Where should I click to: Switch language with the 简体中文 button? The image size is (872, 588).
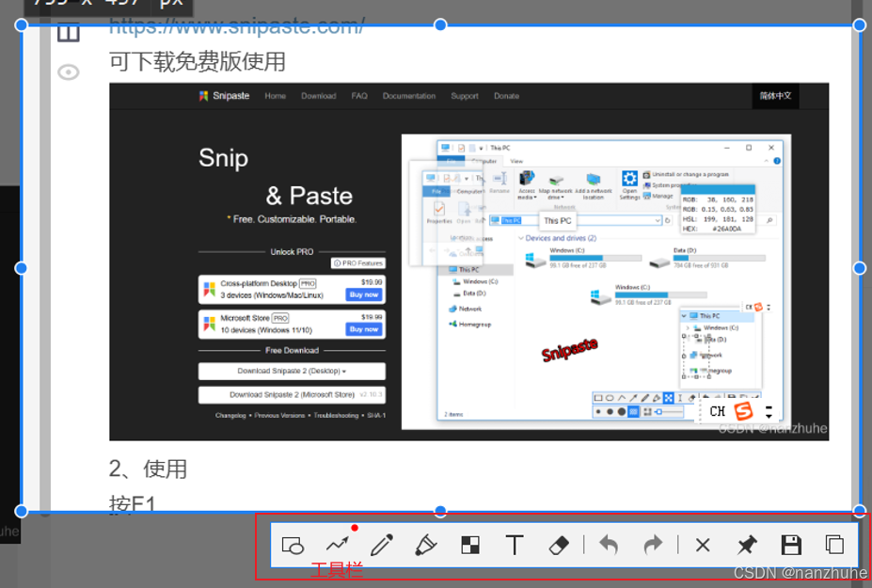coord(775,96)
